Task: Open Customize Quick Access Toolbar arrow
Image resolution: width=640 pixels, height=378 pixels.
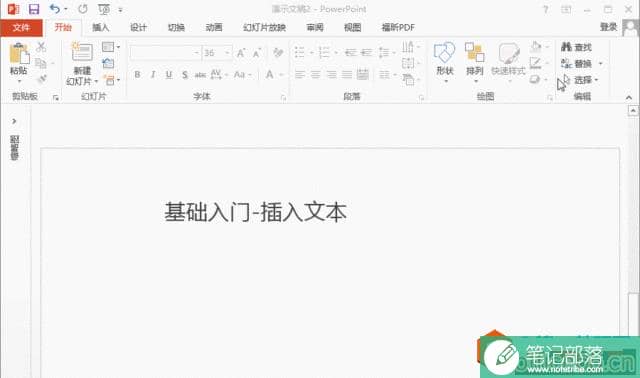Action: point(120,10)
